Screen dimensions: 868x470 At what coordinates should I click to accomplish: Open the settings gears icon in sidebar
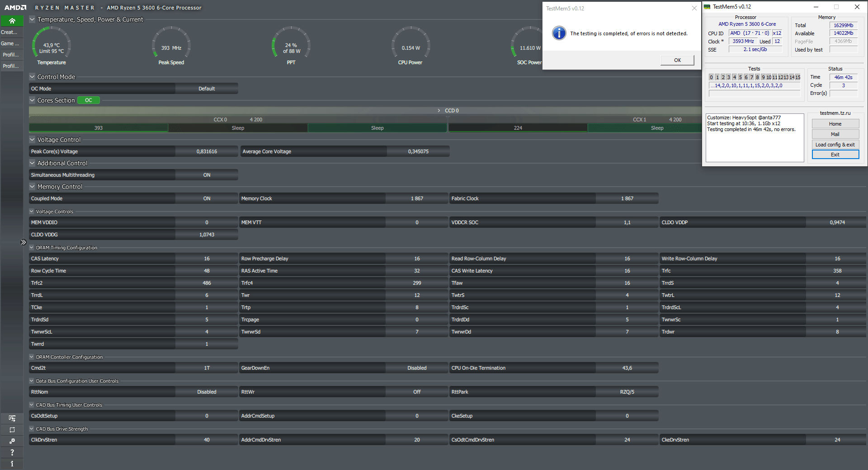click(12, 441)
